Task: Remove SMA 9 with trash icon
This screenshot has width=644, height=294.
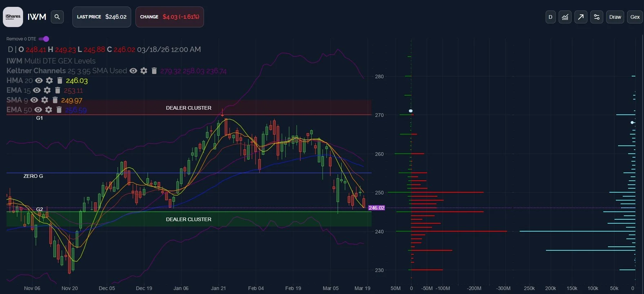Action: pos(55,100)
